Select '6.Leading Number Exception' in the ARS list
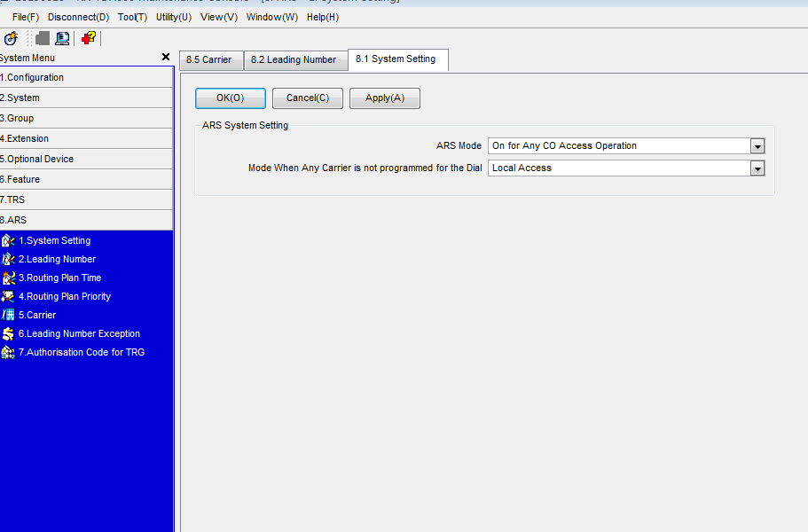Screen dimensions: 808x532 pyautogui.click(x=79, y=333)
